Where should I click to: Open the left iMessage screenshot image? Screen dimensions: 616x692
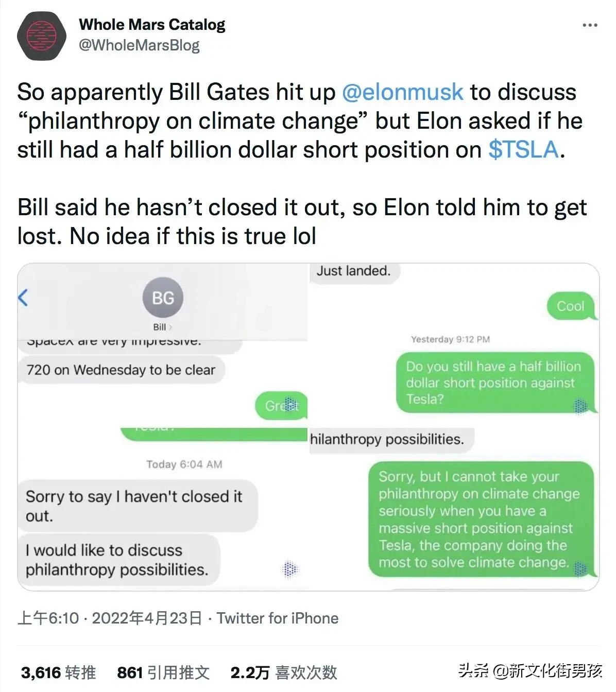point(163,427)
